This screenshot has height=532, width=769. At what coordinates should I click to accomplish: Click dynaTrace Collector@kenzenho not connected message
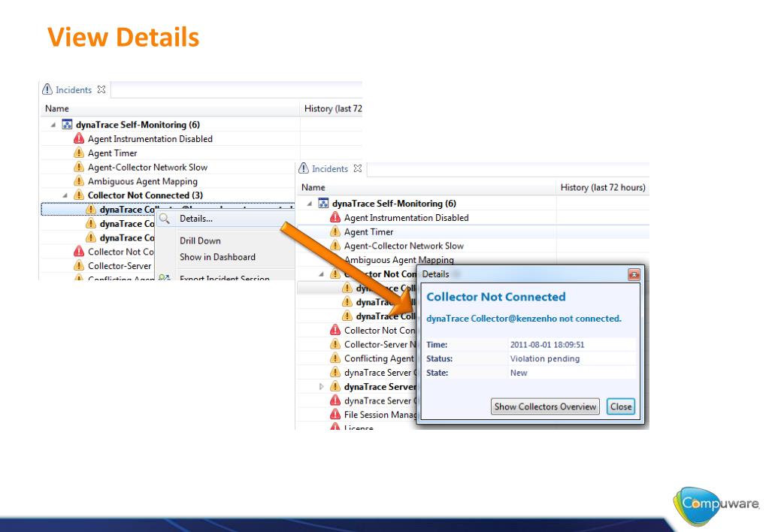(x=524, y=319)
